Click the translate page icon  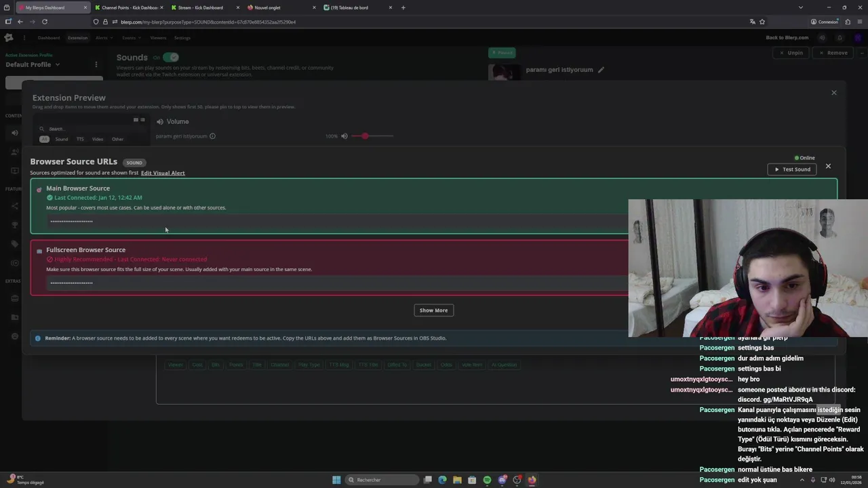pos(752,22)
